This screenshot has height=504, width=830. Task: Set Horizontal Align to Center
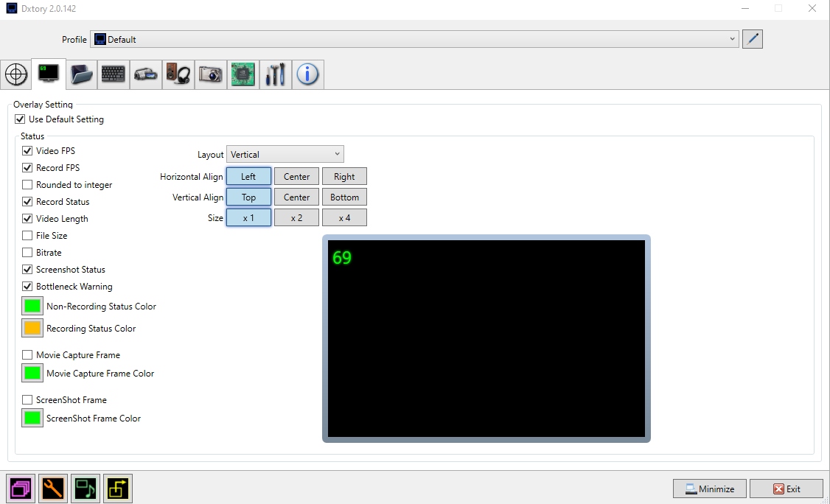tap(296, 176)
